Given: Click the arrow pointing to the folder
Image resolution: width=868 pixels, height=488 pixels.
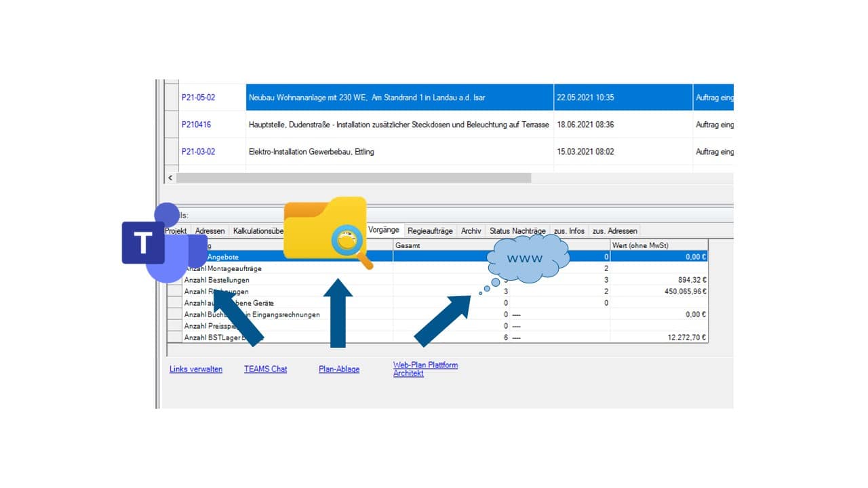Looking at the screenshot, I should tap(338, 312).
